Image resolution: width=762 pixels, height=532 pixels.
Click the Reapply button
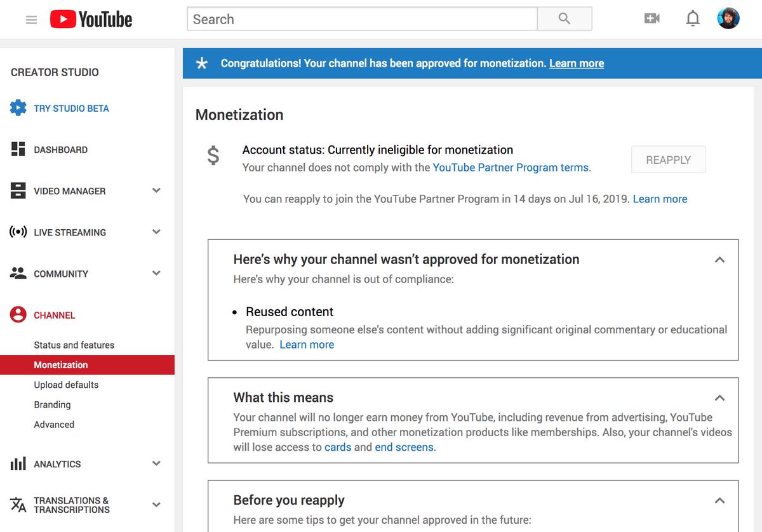668,160
